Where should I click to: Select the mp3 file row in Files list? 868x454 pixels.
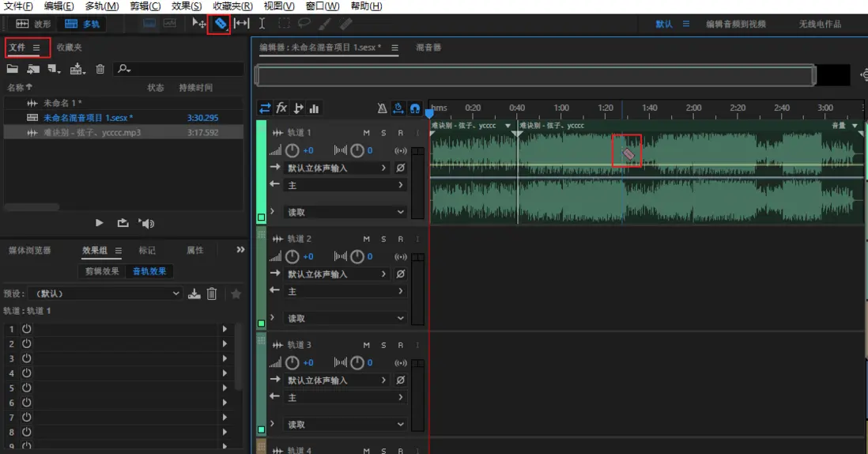click(x=123, y=132)
